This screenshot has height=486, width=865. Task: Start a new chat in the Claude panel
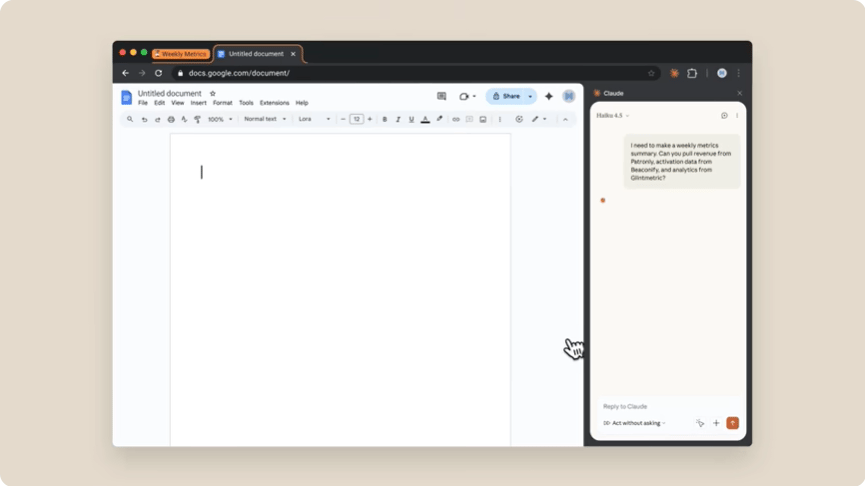[724, 116]
